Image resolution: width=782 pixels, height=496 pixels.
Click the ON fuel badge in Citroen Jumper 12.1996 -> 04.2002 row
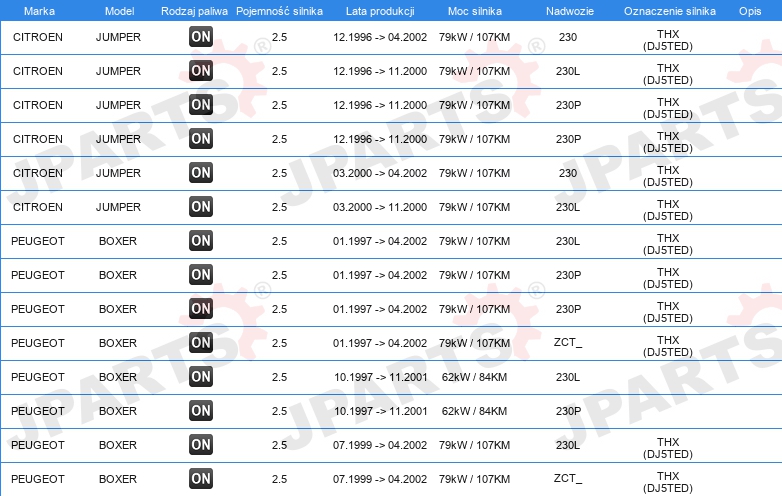(x=201, y=37)
